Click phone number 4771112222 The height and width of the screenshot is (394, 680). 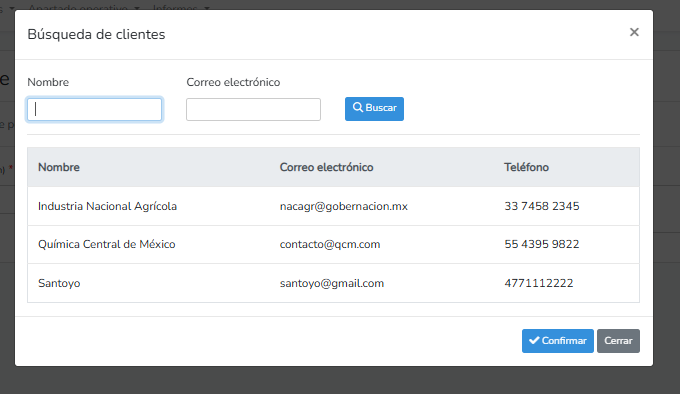point(539,283)
